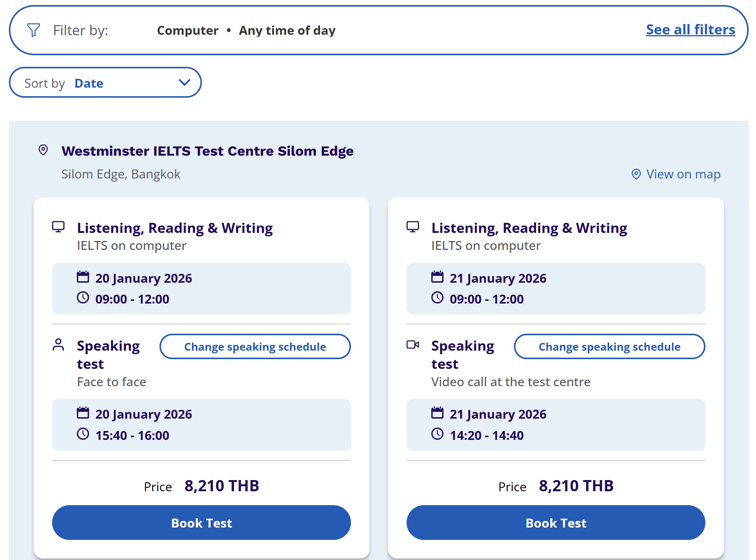The width and height of the screenshot is (756, 560).
Task: Book Test for 21 January 2026
Action: [x=556, y=523]
